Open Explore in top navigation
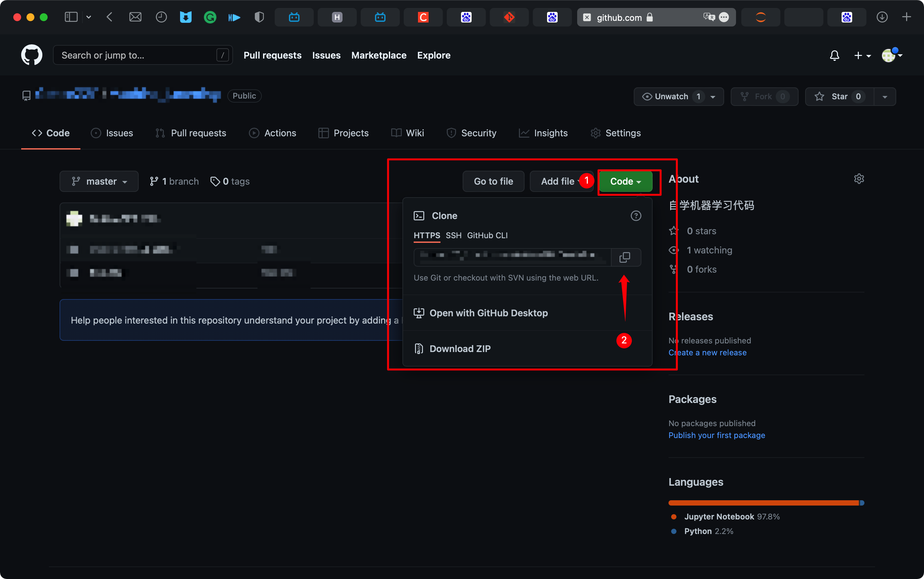924x579 pixels. pyautogui.click(x=434, y=55)
